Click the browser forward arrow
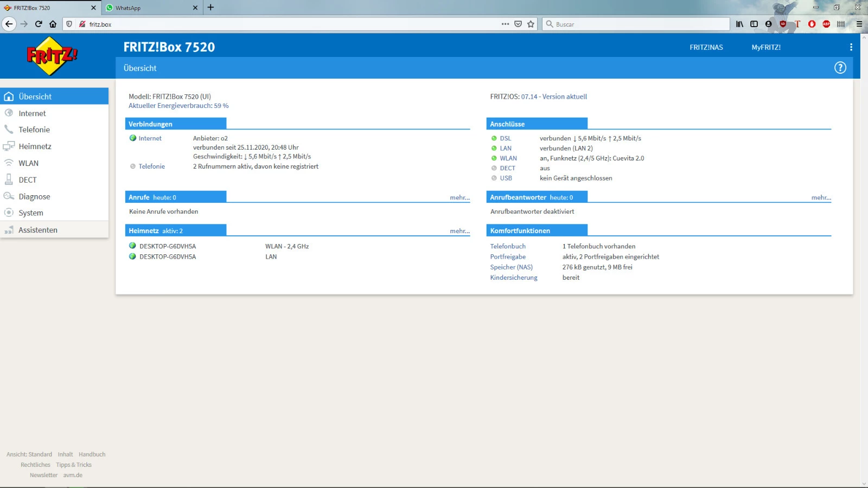The image size is (868, 488). point(24,24)
